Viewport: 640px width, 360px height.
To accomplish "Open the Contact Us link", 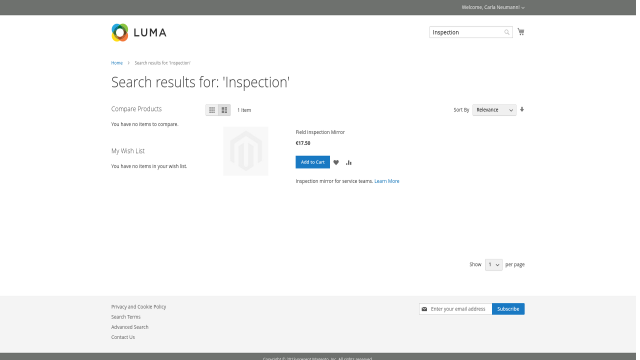I will pyautogui.click(x=123, y=337).
